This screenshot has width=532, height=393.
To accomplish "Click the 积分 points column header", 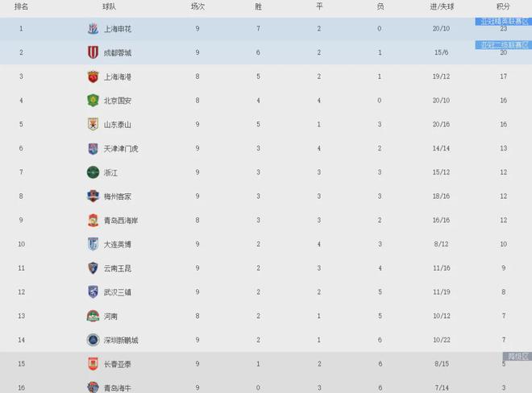I will coord(503,6).
